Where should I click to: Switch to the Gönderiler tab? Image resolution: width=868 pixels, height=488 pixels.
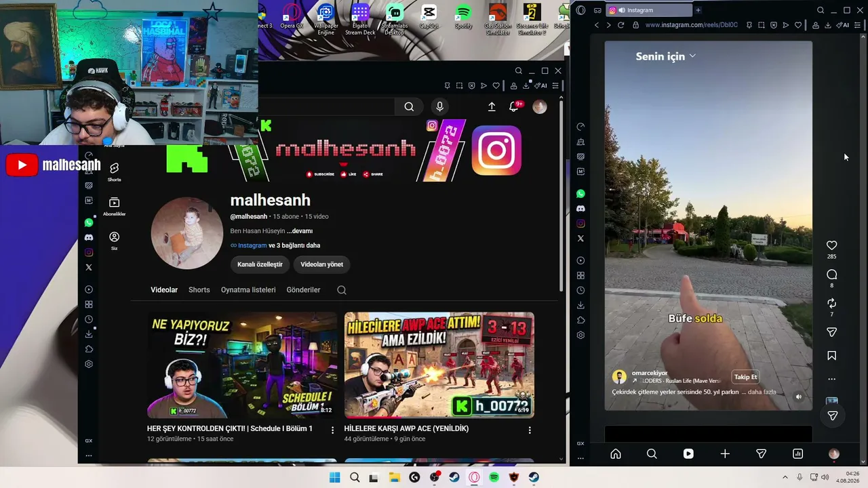click(x=303, y=290)
